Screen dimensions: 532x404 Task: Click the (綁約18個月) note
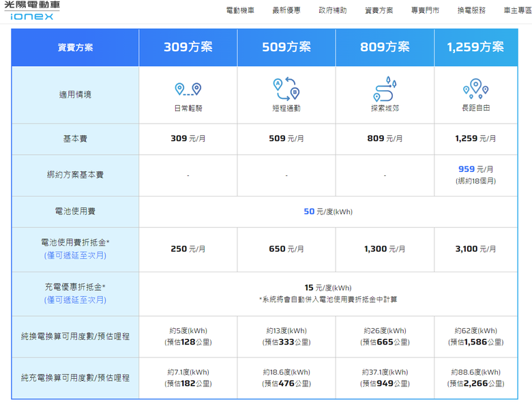475,181
